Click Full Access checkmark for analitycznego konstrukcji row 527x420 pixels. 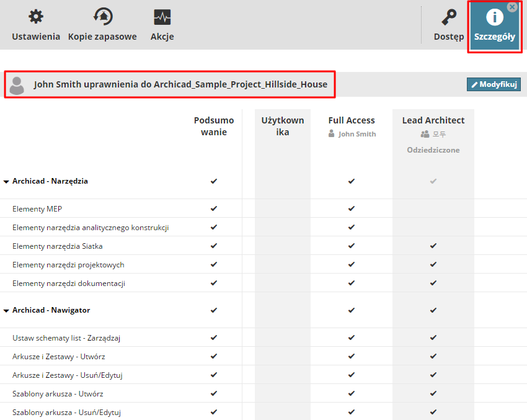point(351,227)
